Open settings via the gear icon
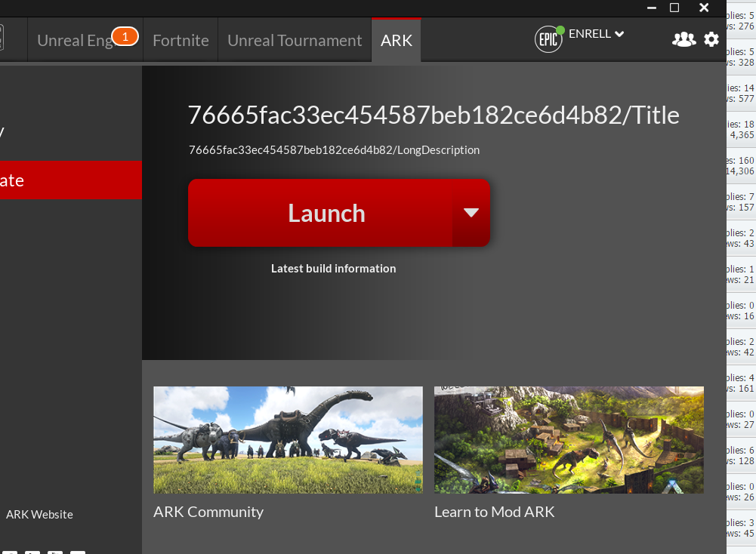This screenshot has width=756, height=554. coord(711,39)
